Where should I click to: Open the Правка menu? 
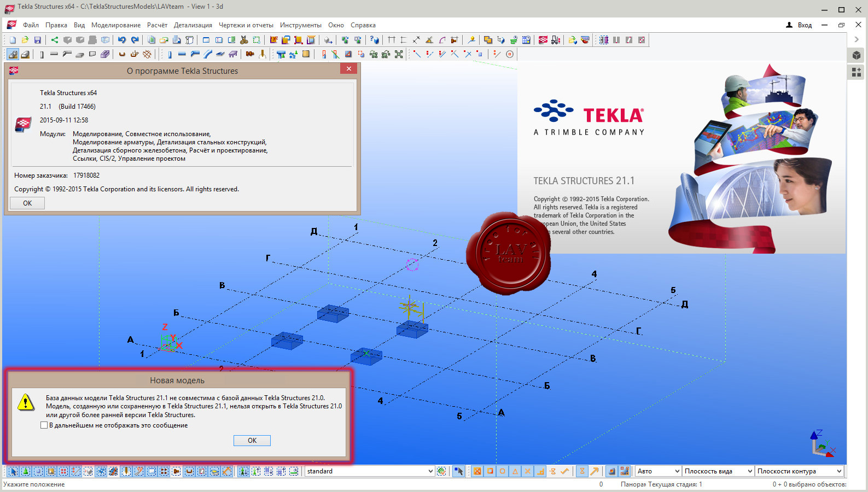point(56,25)
